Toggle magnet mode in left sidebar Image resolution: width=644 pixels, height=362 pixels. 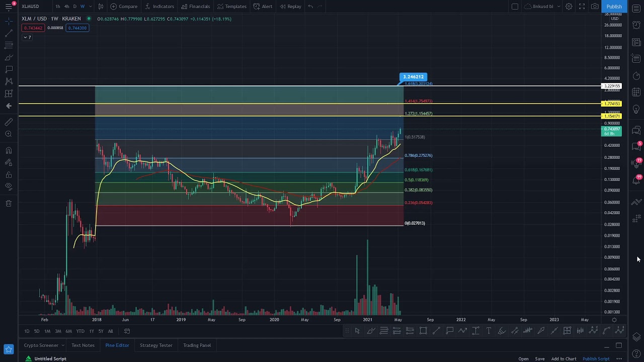tap(9, 150)
